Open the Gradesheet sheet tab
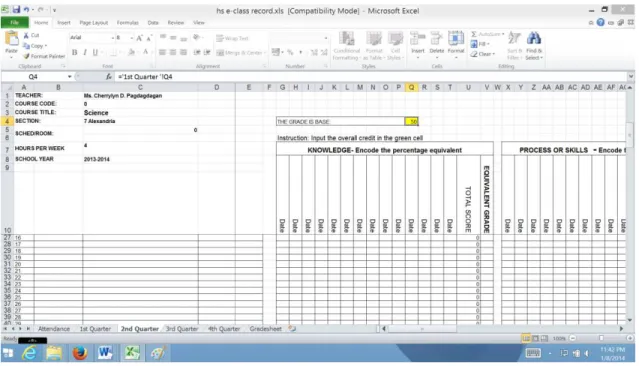The height and width of the screenshot is (366, 639). point(265,329)
